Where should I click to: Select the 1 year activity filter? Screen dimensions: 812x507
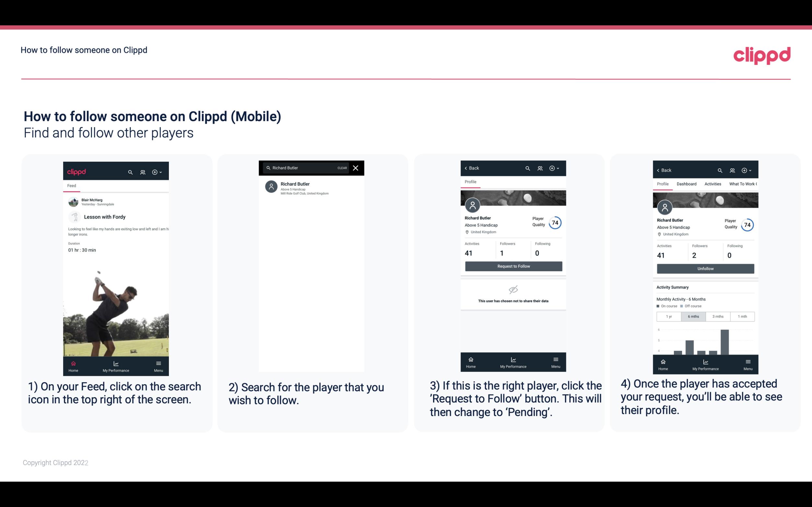pyautogui.click(x=669, y=316)
